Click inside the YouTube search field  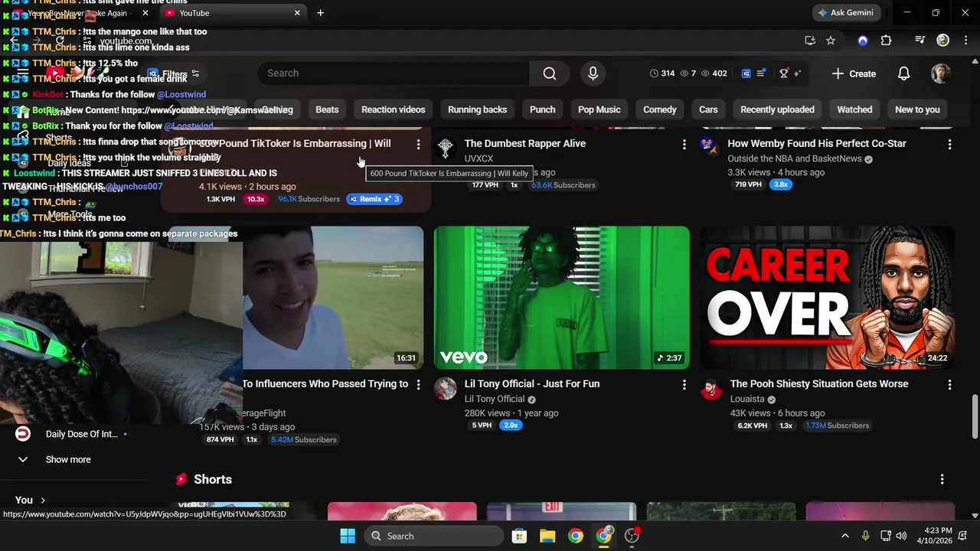[394, 73]
